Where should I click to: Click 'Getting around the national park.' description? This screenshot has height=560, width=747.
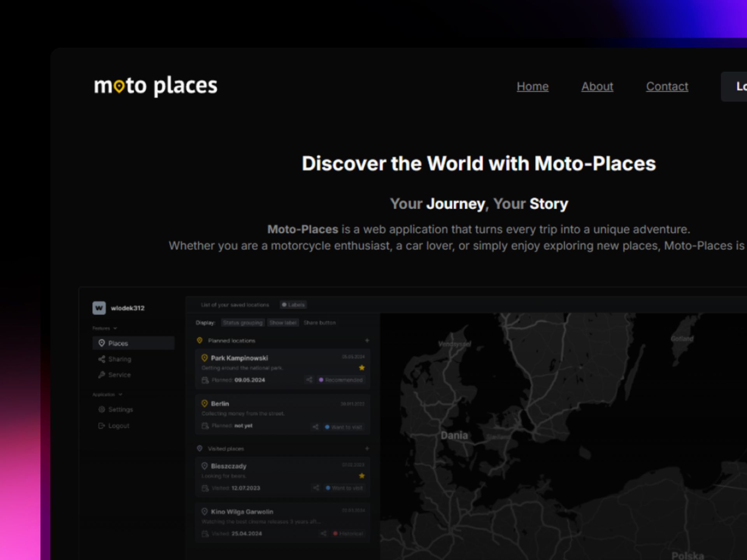point(242,368)
